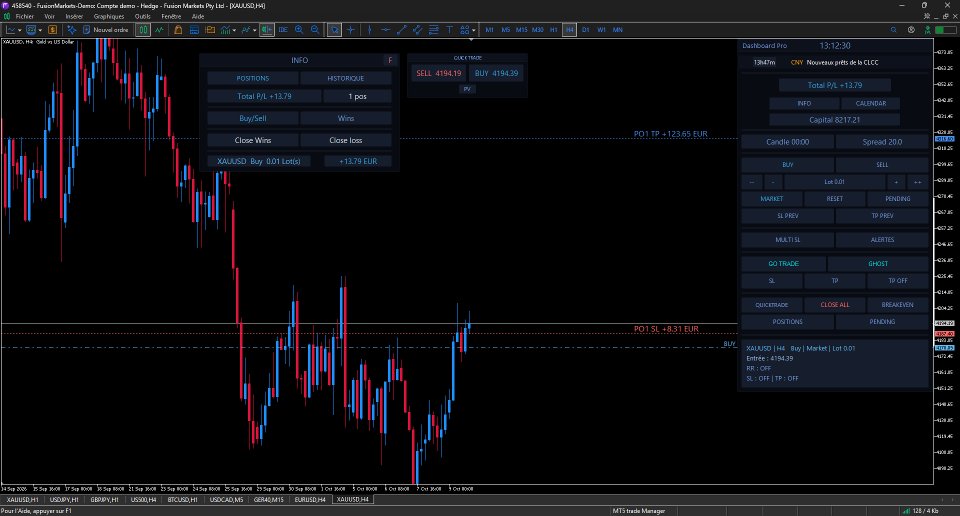Screen dimensions: 960x516
Task: Toggle chart auto-scroll shift icon
Action: coord(267,29)
